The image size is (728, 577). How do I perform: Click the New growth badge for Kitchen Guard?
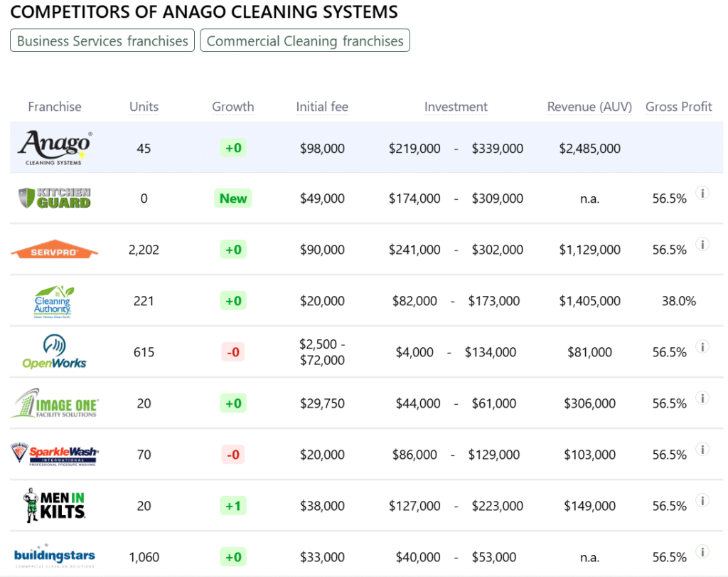coord(233,198)
